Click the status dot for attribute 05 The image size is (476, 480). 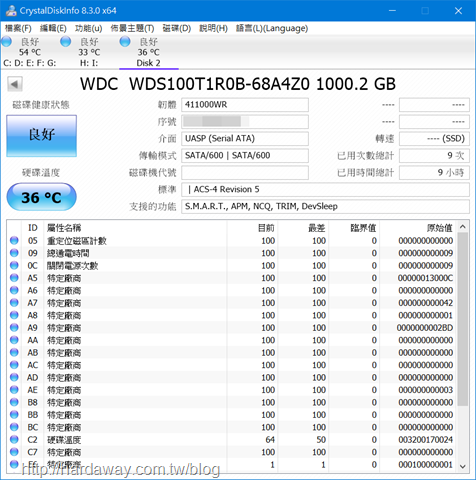14,240
